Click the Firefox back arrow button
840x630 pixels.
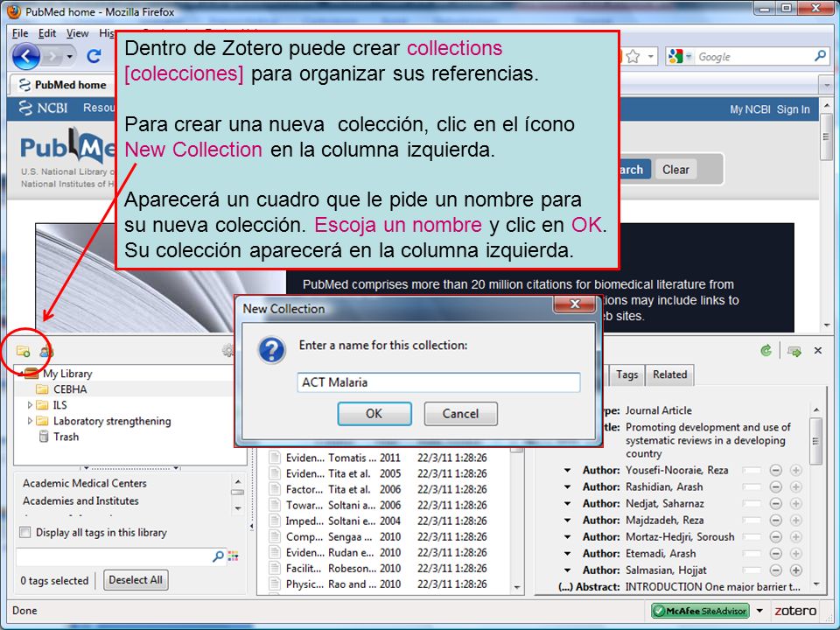[25, 56]
